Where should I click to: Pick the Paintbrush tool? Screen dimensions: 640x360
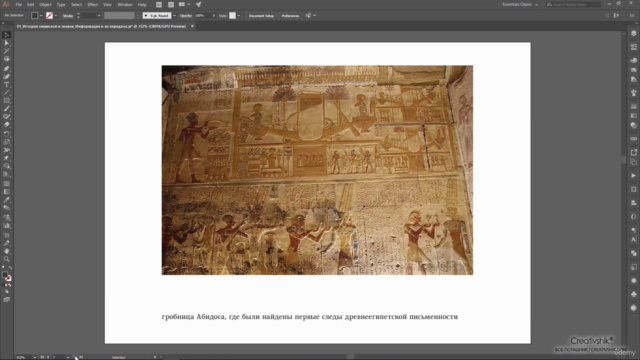7,109
